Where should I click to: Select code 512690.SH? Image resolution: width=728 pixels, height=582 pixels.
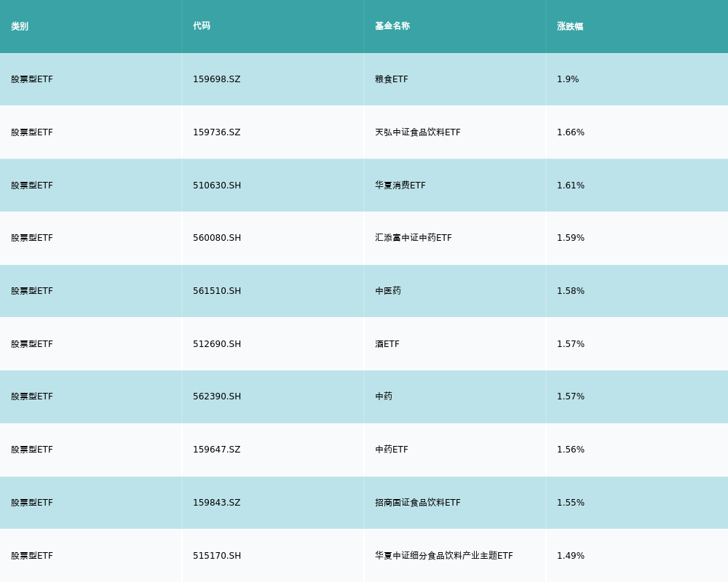(x=217, y=344)
